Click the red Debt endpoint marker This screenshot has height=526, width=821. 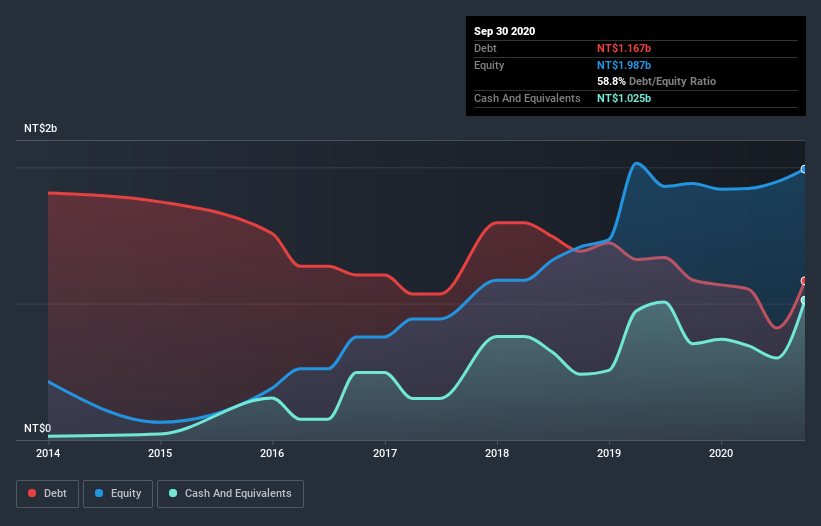(x=804, y=281)
